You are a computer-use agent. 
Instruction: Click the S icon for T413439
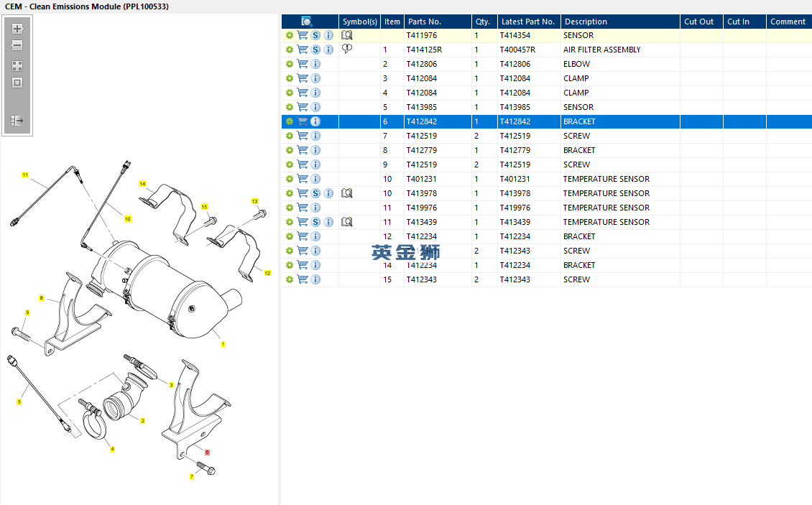(x=315, y=222)
